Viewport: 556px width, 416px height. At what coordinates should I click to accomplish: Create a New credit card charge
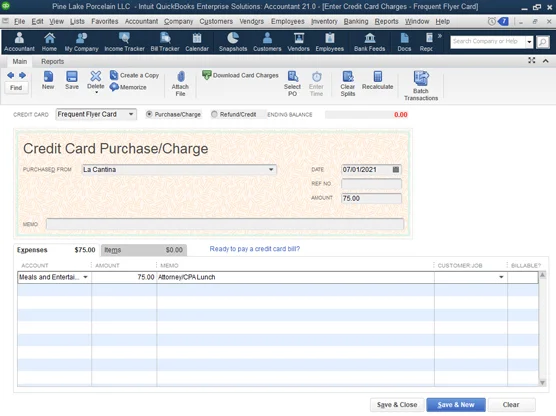48,80
